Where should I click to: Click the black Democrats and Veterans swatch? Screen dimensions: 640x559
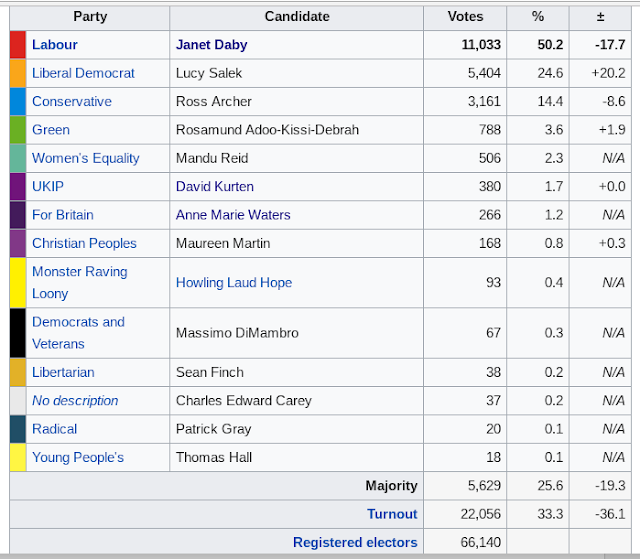(18, 333)
